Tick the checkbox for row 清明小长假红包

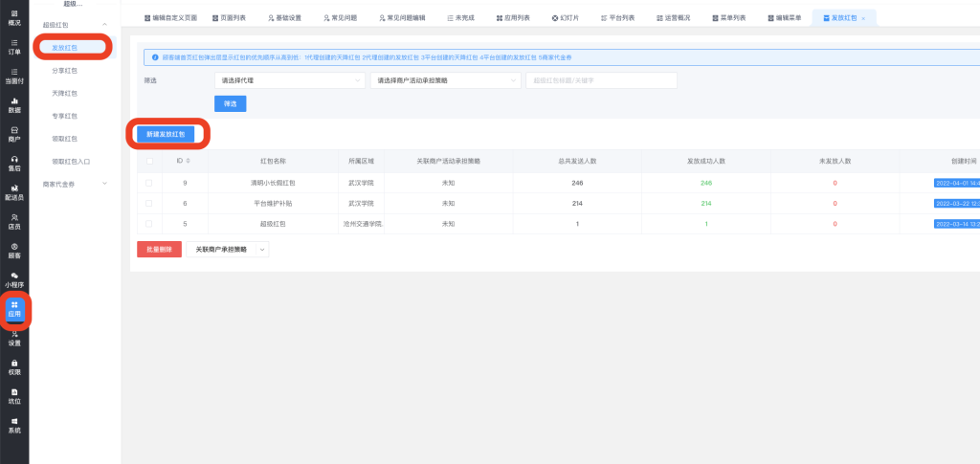click(x=149, y=182)
